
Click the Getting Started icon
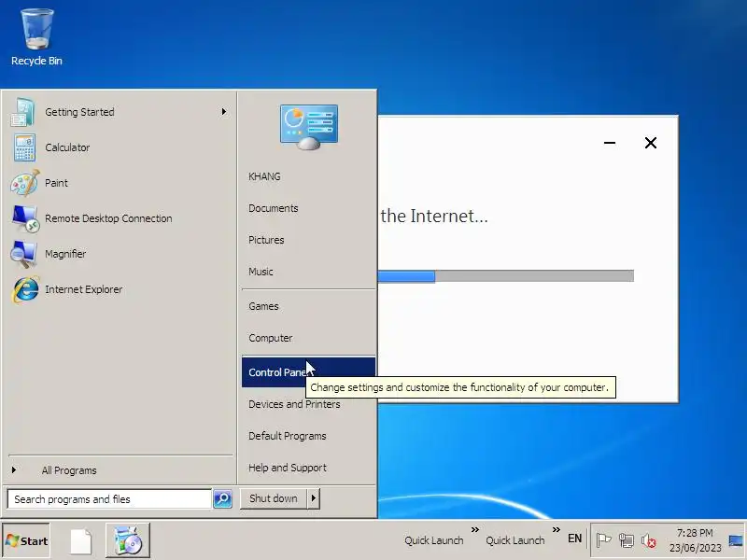(22, 112)
